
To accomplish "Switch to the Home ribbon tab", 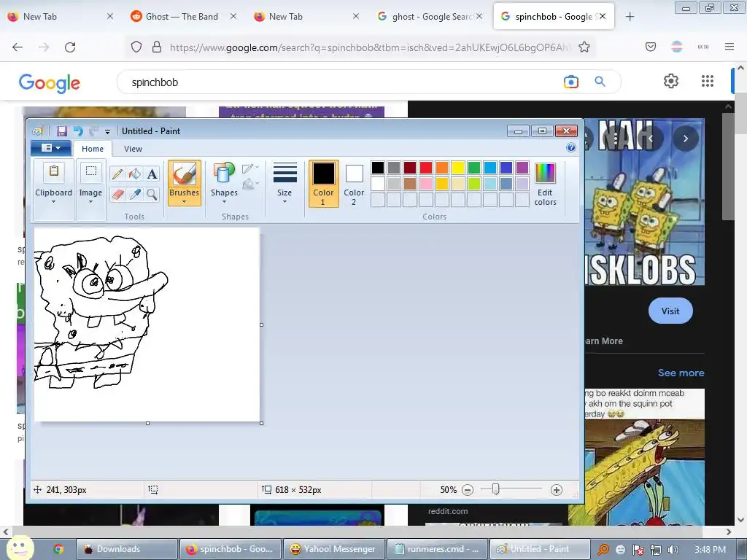I will pos(93,149).
